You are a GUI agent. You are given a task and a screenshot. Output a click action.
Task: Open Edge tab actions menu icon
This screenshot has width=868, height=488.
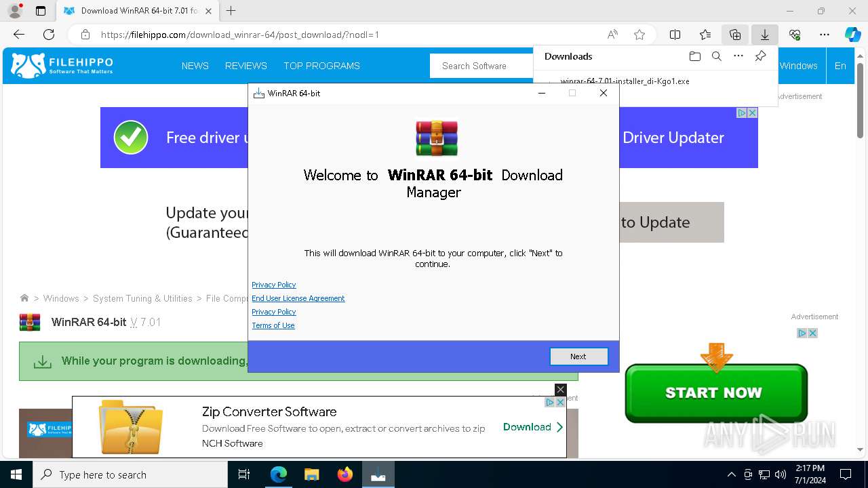coord(41,11)
